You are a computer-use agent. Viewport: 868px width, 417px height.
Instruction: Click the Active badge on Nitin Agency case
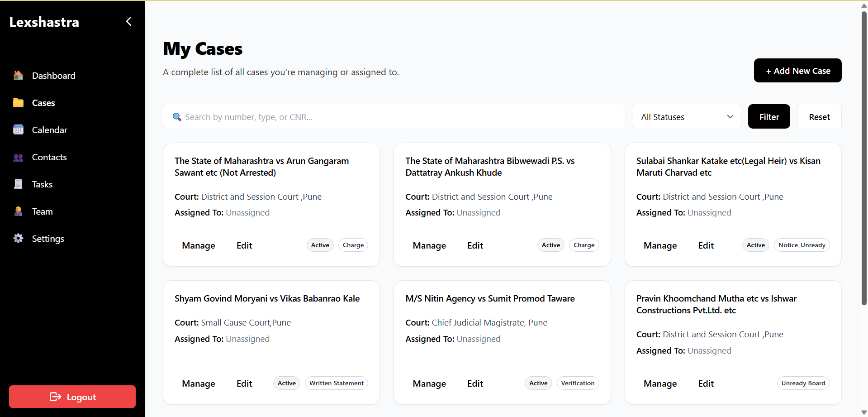(x=538, y=383)
